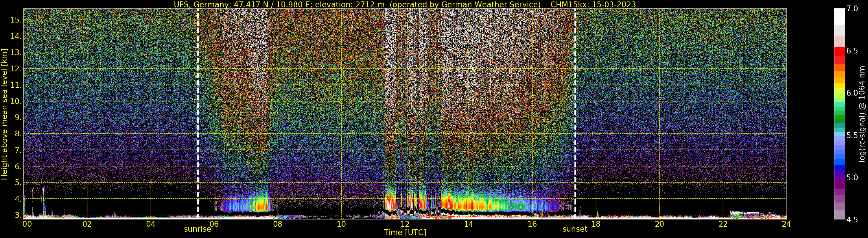The height and width of the screenshot is (238, 868).
Task: Click the '7.0' colorbar value label
Action: pos(852,9)
